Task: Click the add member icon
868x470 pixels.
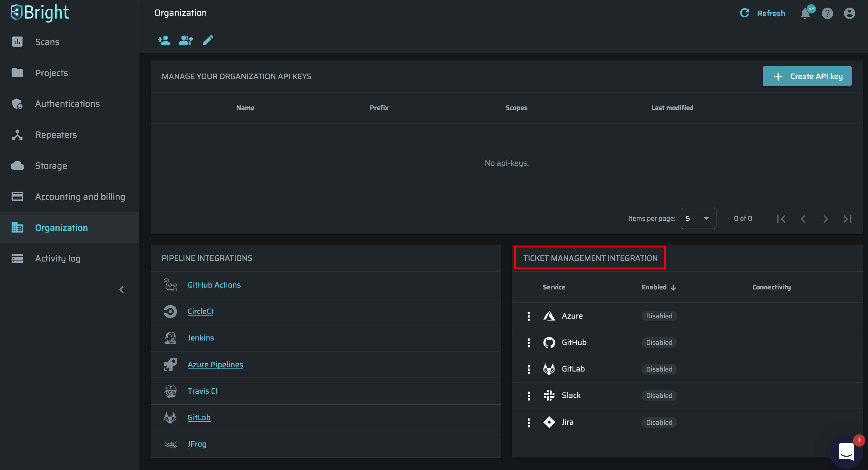Action: point(164,40)
